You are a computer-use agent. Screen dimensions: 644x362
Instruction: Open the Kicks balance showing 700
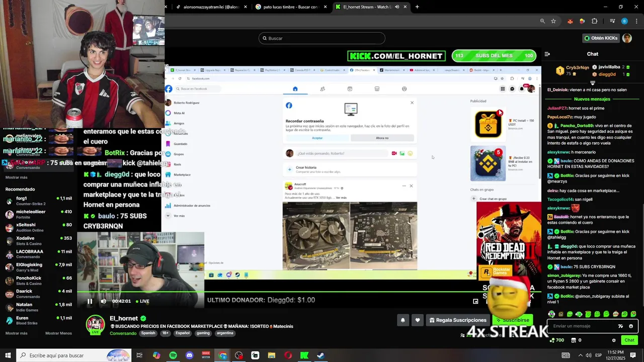(556, 340)
